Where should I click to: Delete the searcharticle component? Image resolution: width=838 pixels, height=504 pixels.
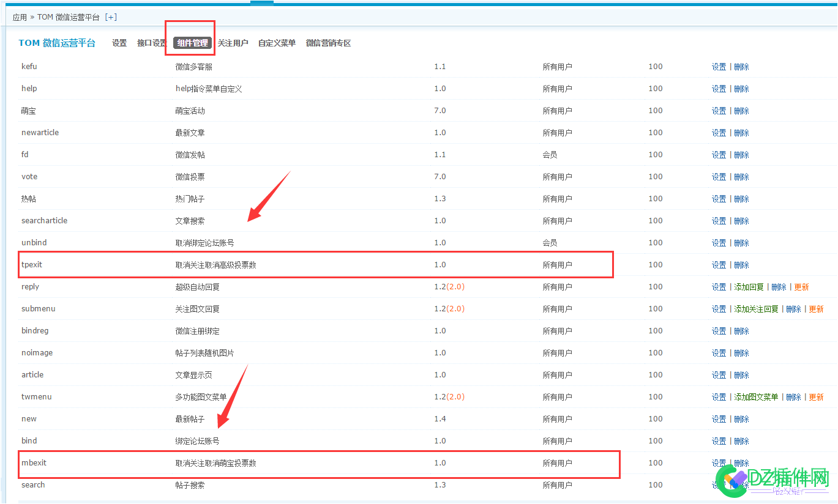(741, 221)
